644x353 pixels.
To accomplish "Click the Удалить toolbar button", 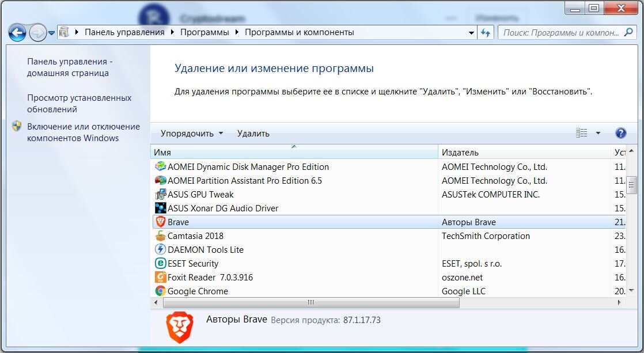I will [253, 134].
